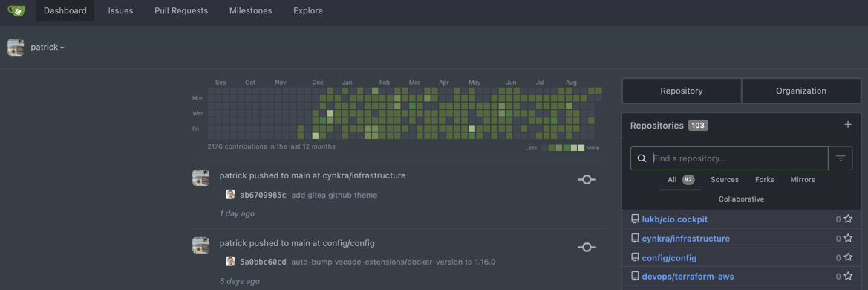Open the devops/terraform-aws repository link

(688, 276)
